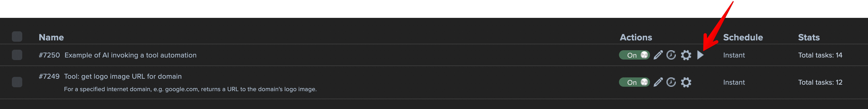The width and height of the screenshot is (868, 109).
Task: Click 'Total tasks: 12' stats text
Action: [x=820, y=82]
